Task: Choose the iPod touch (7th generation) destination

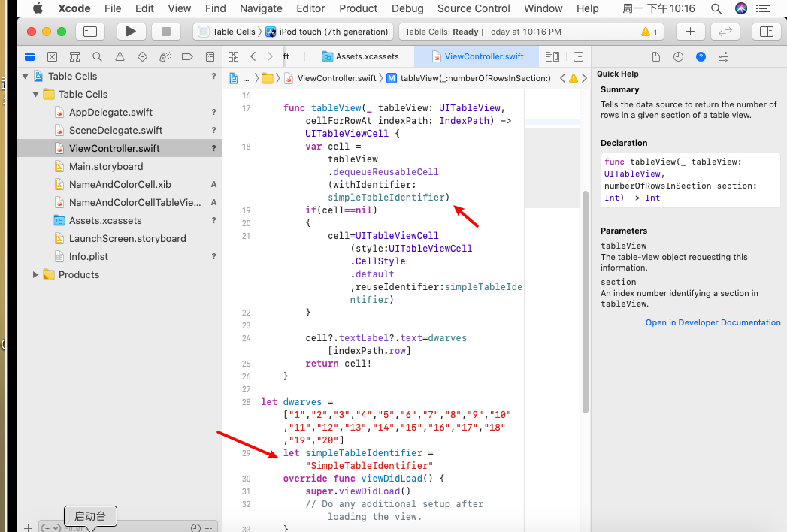Action: (x=327, y=32)
